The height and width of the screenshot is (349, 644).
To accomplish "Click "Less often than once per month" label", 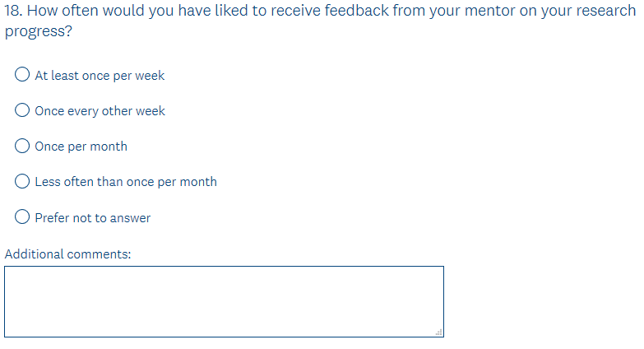I will (126, 182).
